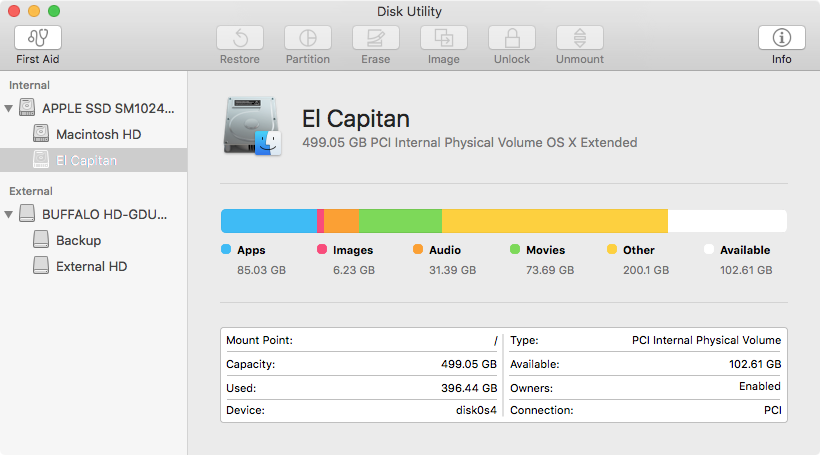Click the Used 396.44 GB value
This screenshot has width=820, height=455.
click(469, 388)
